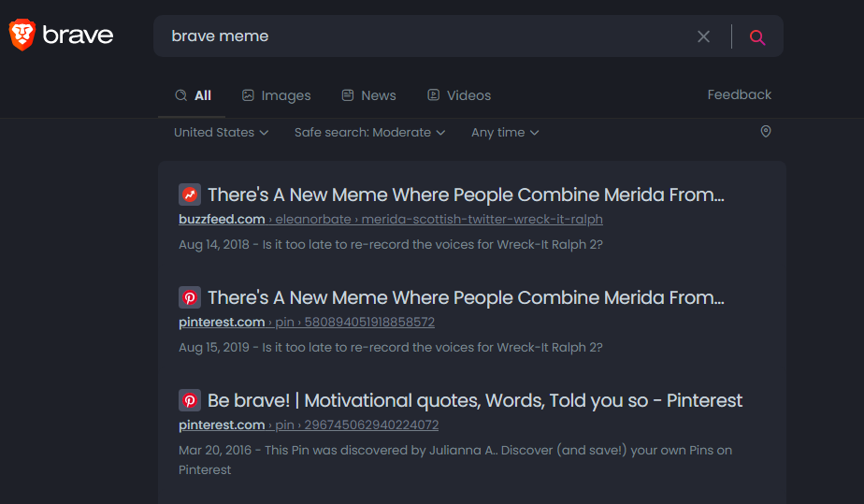Click the magnifier icon on the All tab
The height and width of the screenshot is (504, 864).
tap(180, 95)
